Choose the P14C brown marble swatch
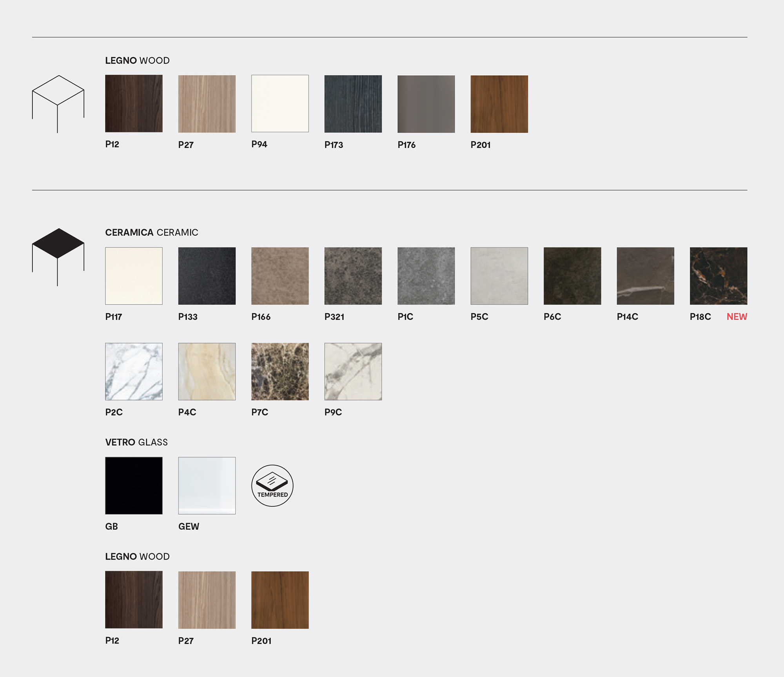Viewport: 784px width, 677px height. (x=645, y=276)
